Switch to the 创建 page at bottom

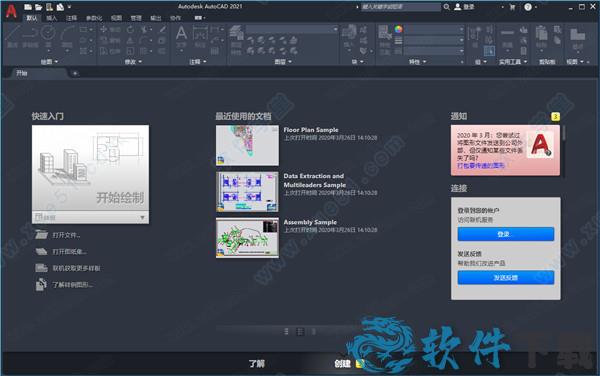click(x=342, y=363)
